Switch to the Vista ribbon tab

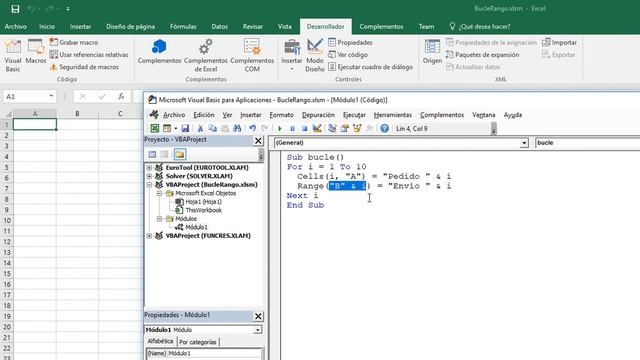284,27
